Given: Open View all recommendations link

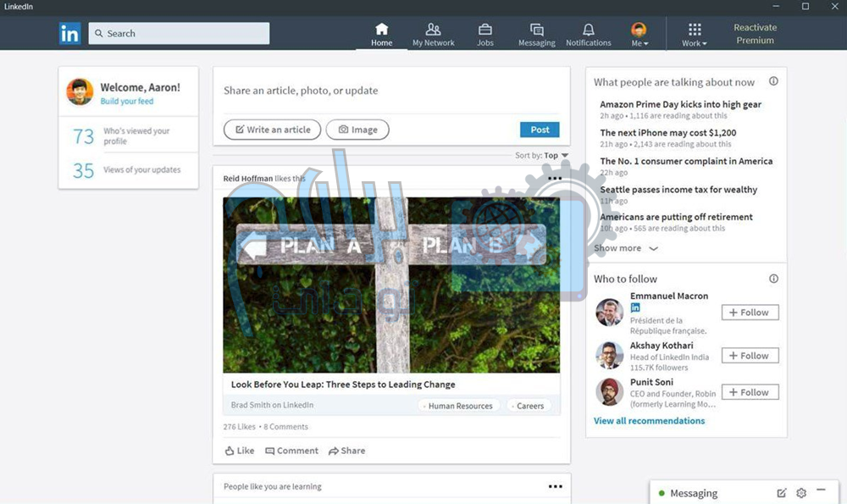Looking at the screenshot, I should click(x=649, y=421).
